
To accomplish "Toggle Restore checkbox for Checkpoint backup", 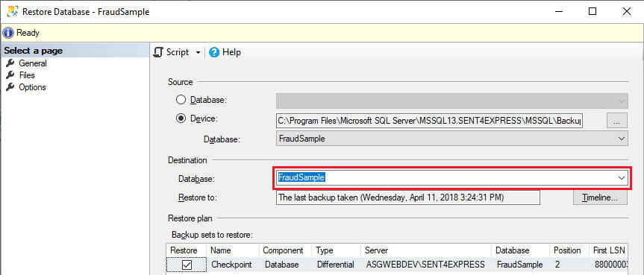I will click(x=187, y=265).
